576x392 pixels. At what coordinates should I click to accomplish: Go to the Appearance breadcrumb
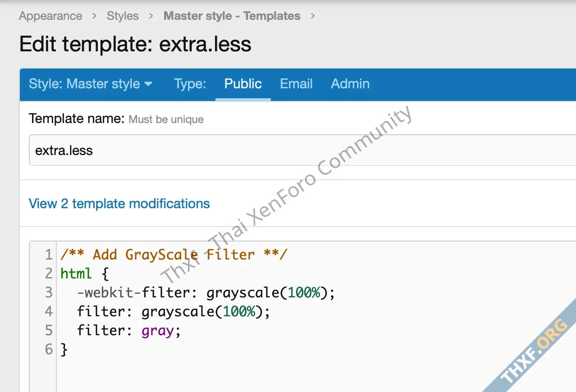point(50,16)
